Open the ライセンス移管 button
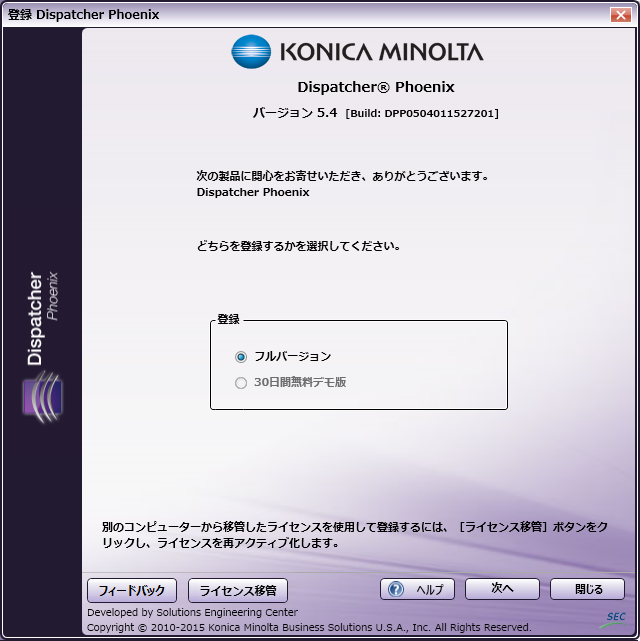 pyautogui.click(x=238, y=590)
